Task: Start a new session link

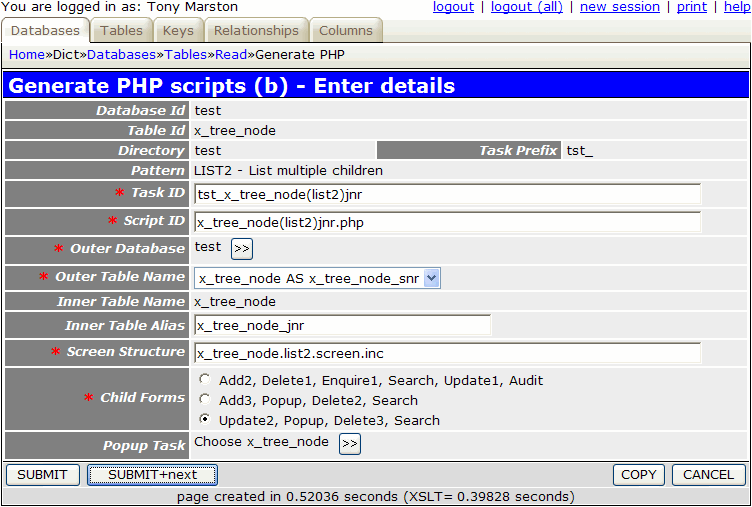Action: pos(619,7)
